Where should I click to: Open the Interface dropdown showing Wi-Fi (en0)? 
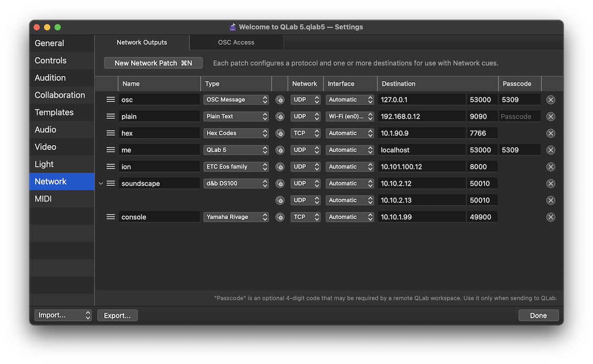[349, 116]
